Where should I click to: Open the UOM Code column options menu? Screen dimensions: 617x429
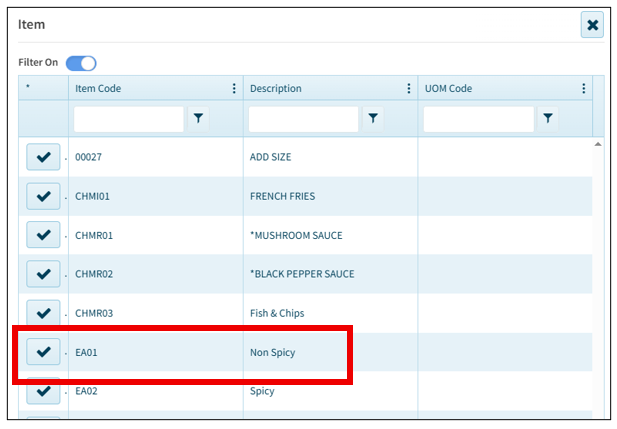pos(584,89)
